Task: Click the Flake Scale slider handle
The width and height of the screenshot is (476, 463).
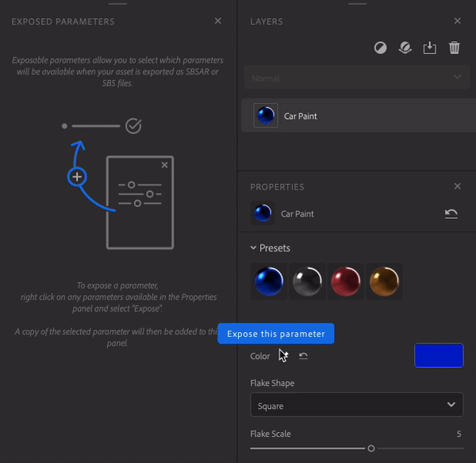Action: 371,448
